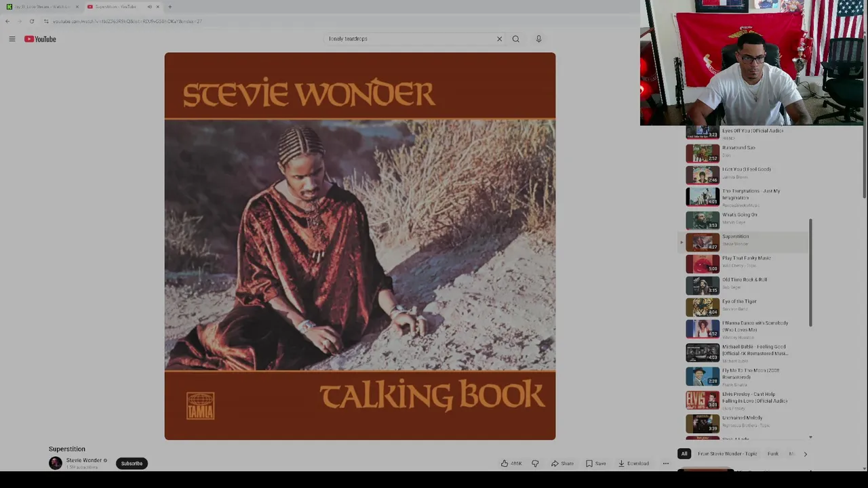Click the magnifier search button
Viewport: 868px width, 488px height.
coord(515,39)
